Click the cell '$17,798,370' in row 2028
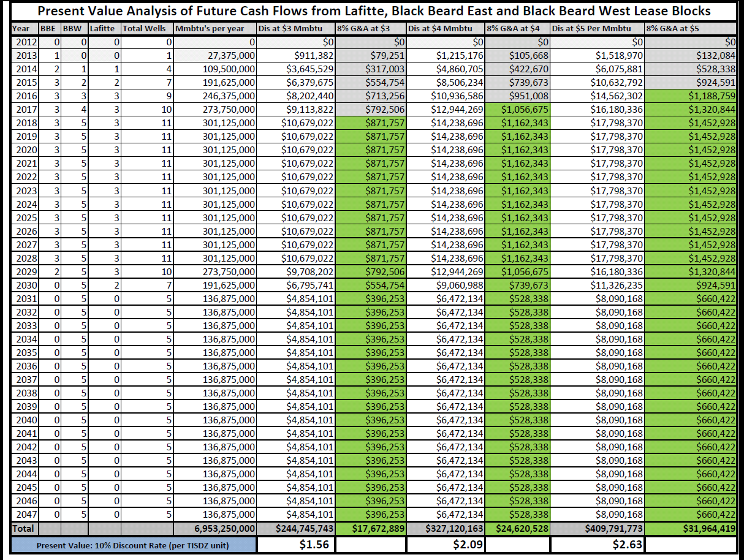The height and width of the screenshot is (560, 744). point(598,258)
